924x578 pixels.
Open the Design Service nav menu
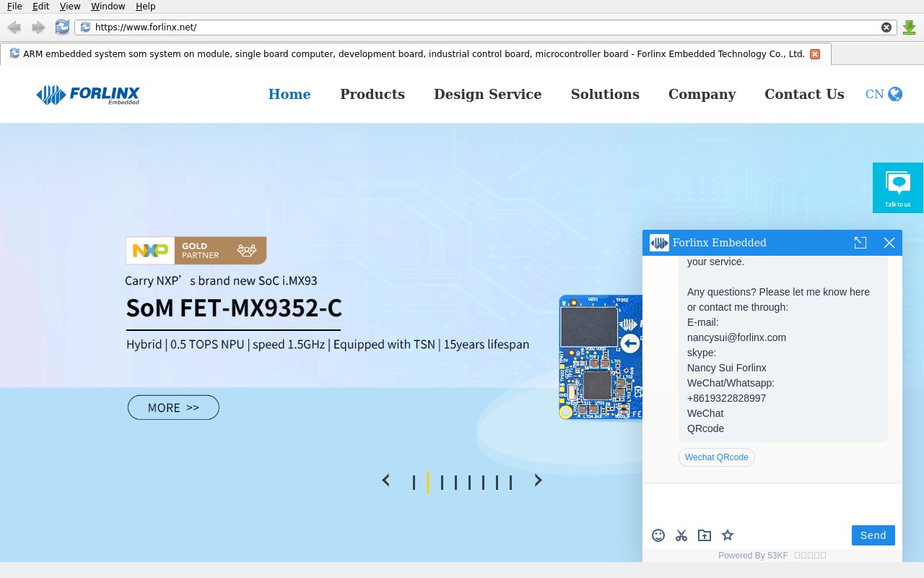(488, 95)
